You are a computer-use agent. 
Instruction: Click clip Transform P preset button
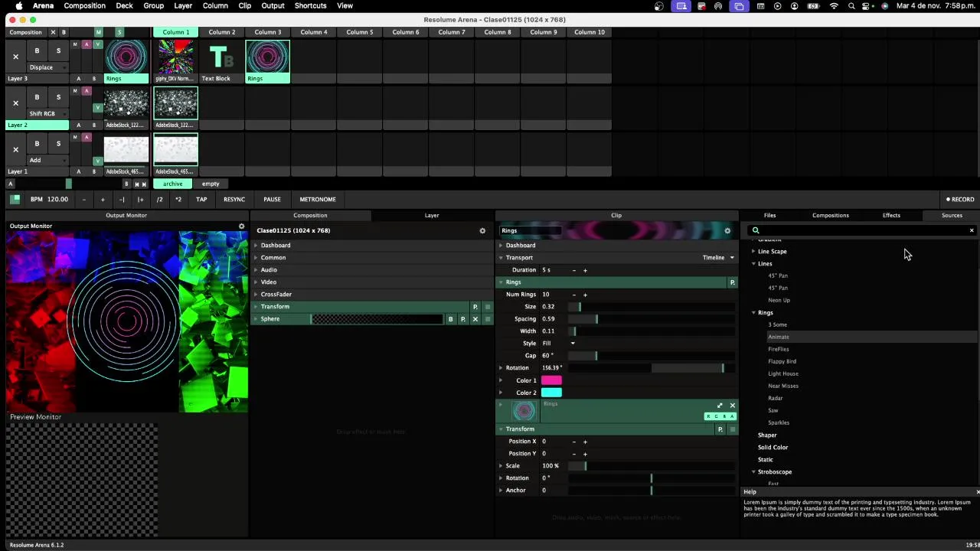click(720, 429)
